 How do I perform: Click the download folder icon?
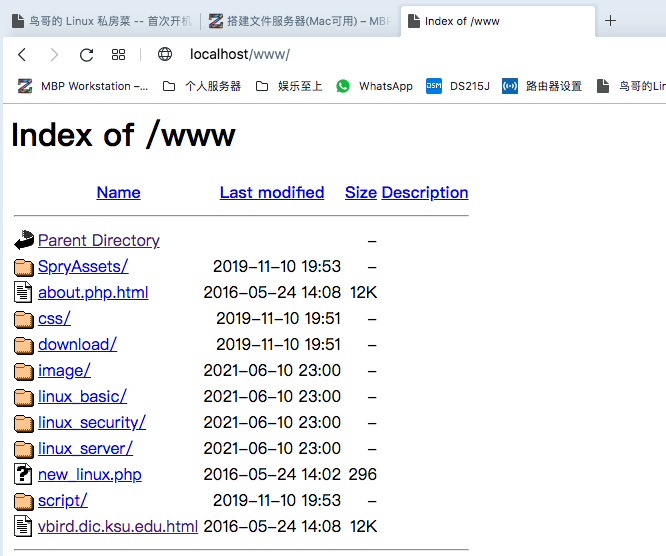tap(24, 345)
